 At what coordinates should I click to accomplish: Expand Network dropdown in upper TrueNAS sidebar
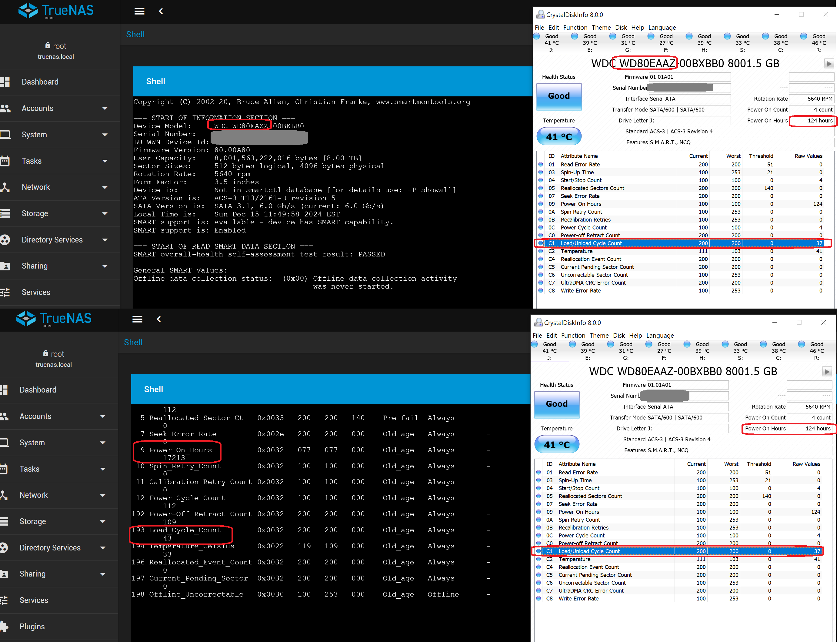click(105, 187)
